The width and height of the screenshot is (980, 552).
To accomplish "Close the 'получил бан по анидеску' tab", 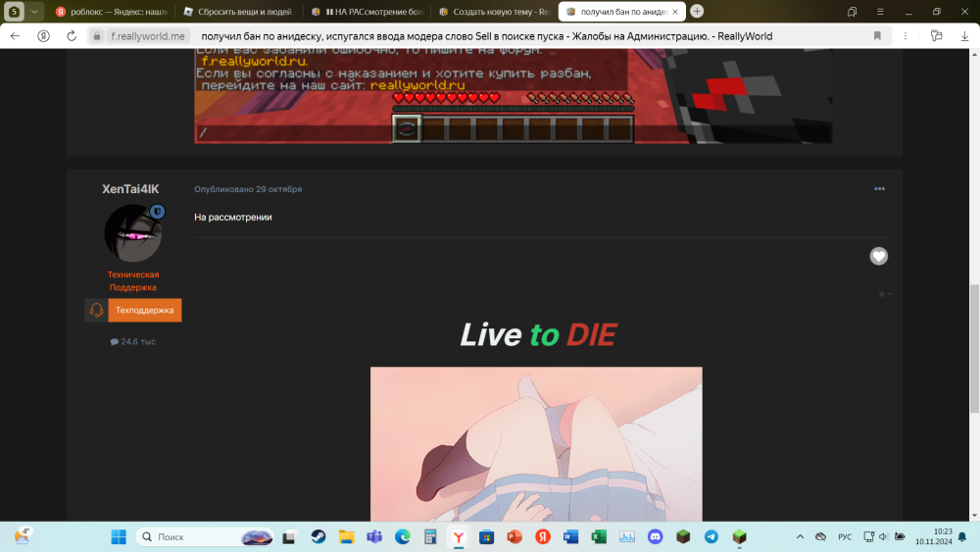I will pyautogui.click(x=675, y=11).
